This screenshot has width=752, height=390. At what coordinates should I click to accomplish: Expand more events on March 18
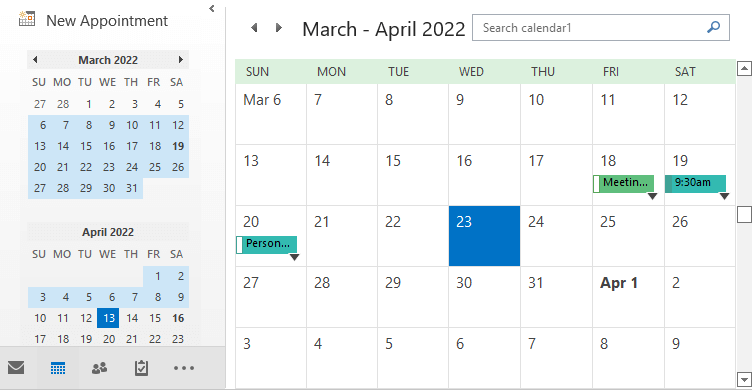(x=652, y=196)
